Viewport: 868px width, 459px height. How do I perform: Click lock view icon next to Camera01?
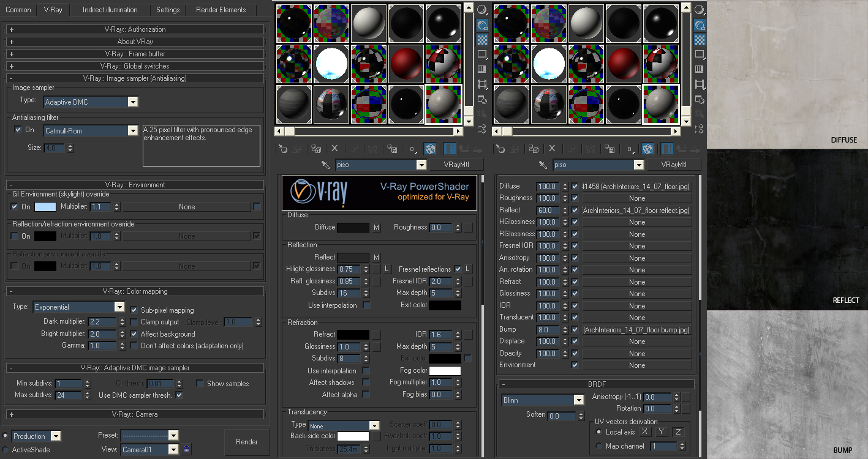tap(187, 449)
